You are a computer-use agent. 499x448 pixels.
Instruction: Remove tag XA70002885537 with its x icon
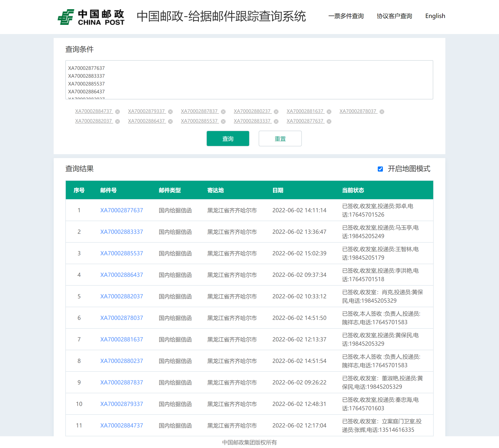(x=223, y=122)
